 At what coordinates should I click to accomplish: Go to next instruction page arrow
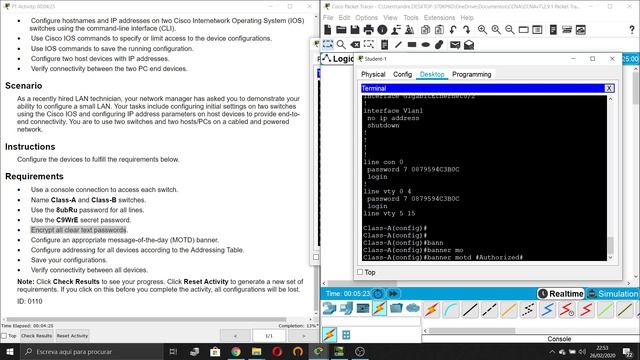[304, 336]
